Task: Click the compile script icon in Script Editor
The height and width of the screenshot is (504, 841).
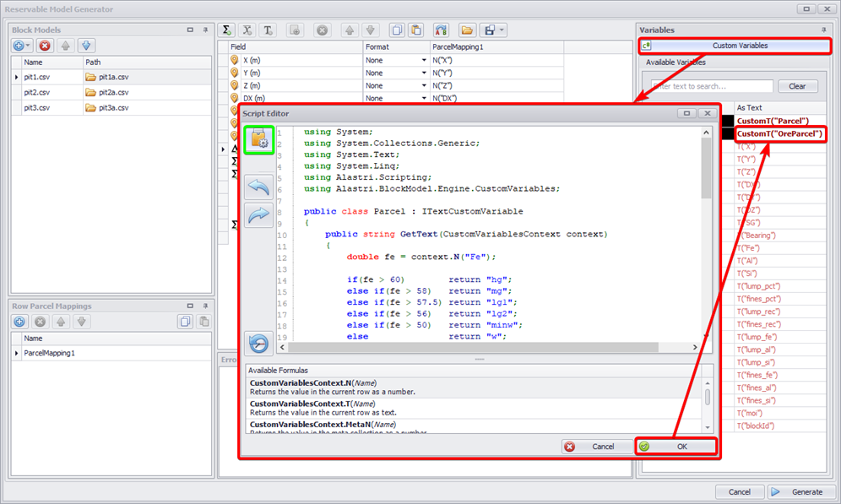Action: pyautogui.click(x=258, y=140)
